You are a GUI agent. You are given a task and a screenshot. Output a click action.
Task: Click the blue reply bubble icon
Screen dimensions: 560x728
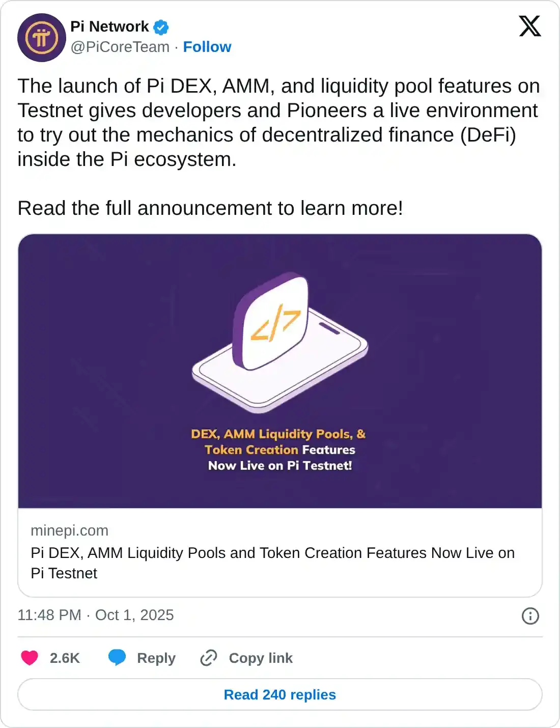pos(117,658)
